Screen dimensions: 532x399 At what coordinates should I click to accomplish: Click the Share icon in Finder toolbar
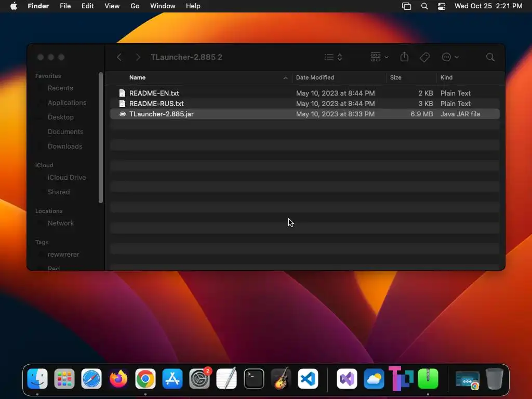point(404,57)
